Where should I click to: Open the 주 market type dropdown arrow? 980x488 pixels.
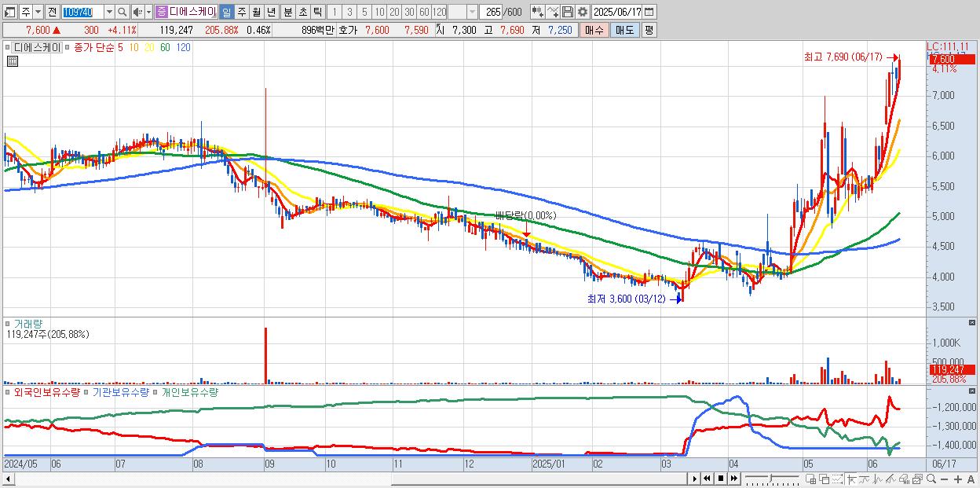click(38, 12)
